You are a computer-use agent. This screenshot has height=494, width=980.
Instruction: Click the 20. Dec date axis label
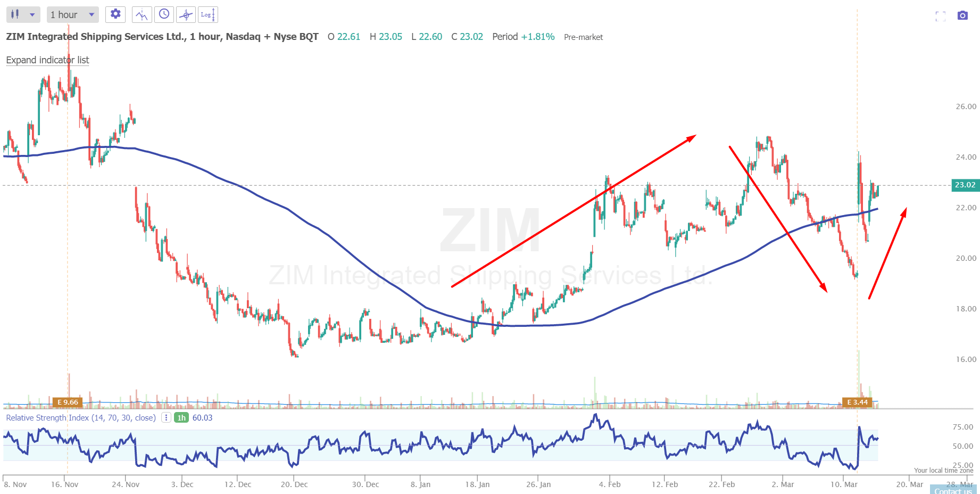tap(294, 484)
